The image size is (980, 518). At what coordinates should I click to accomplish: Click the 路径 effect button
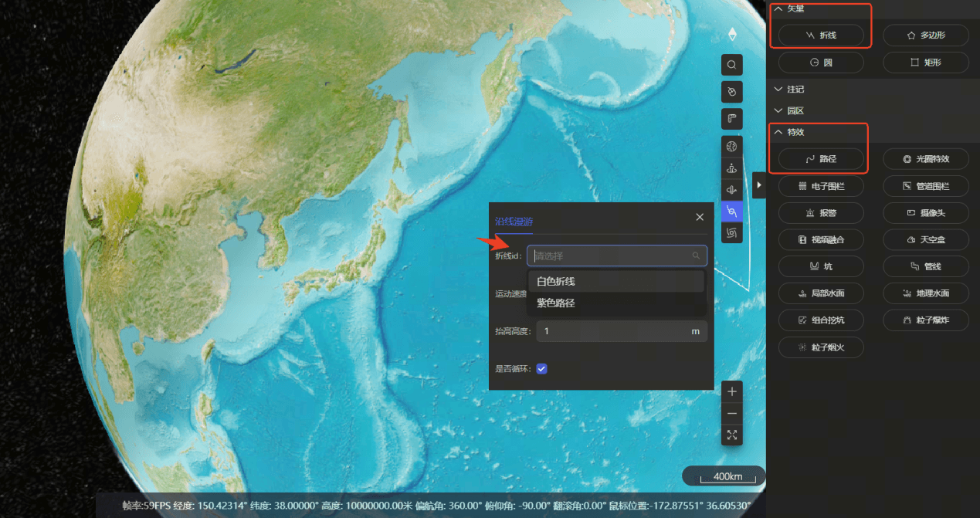821,159
